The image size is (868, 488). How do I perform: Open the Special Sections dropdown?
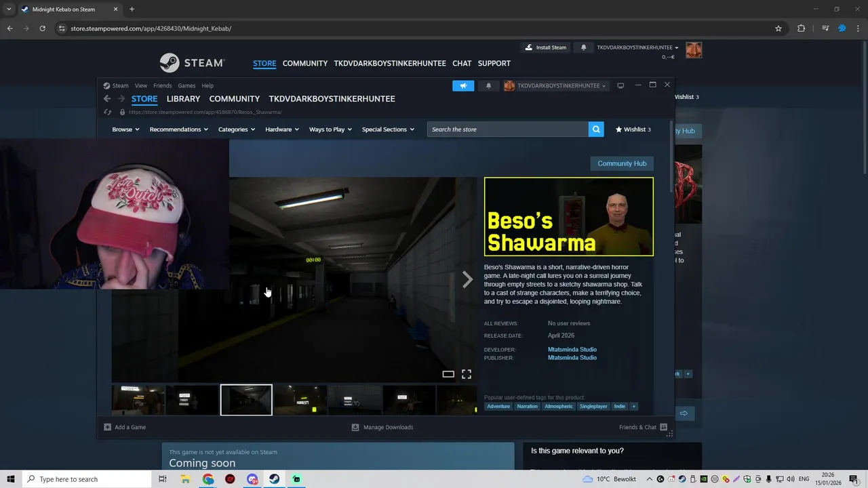click(x=388, y=129)
